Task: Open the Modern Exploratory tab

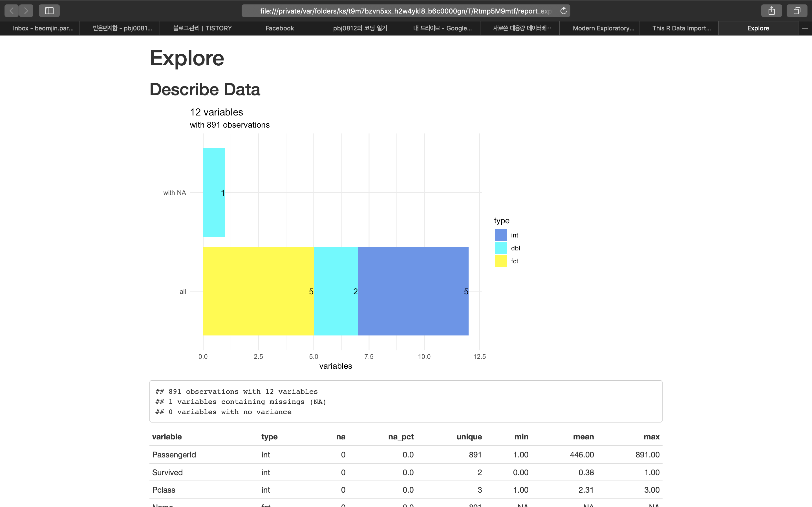Action: point(603,28)
